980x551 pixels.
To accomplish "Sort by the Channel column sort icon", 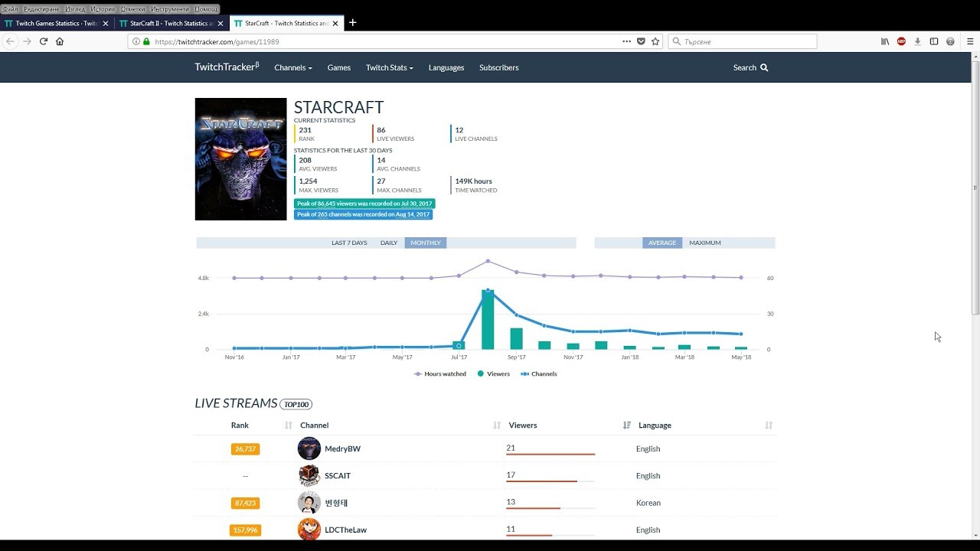I will [497, 425].
